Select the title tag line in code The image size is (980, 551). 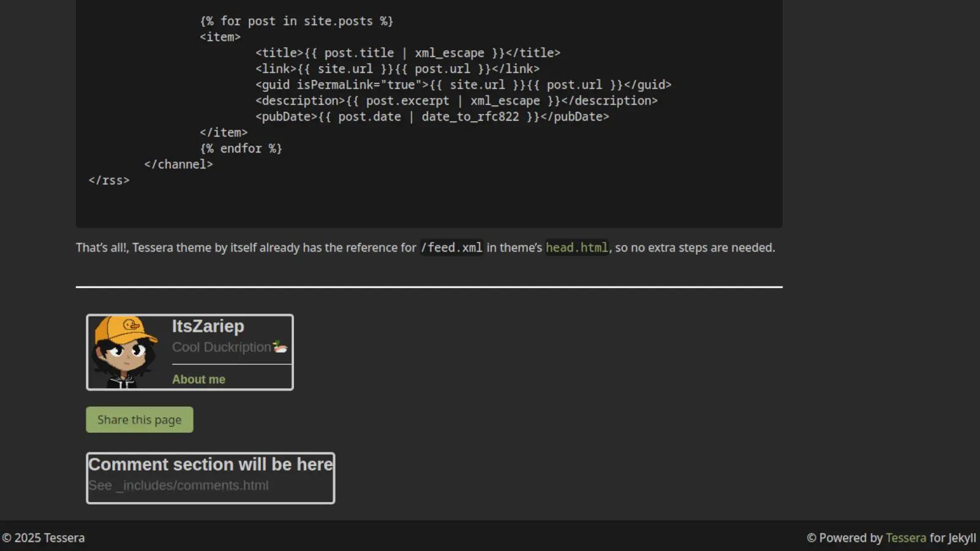pos(407,53)
